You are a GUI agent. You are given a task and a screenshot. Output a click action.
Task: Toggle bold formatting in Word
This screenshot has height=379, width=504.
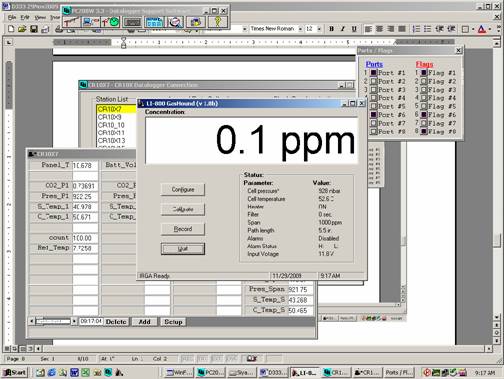(331, 29)
